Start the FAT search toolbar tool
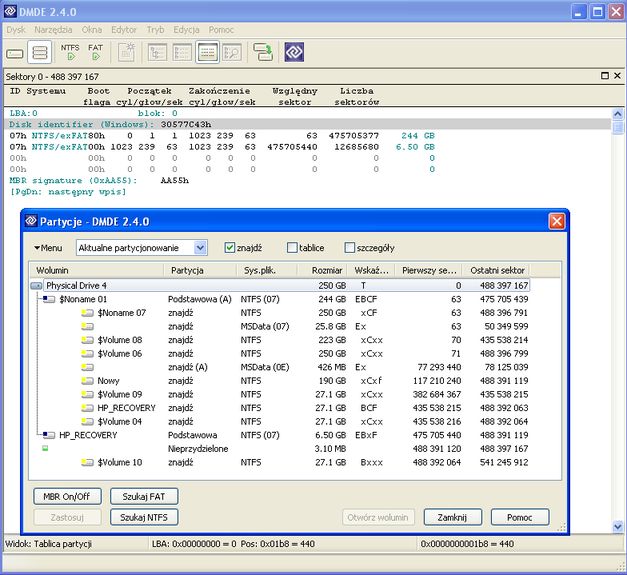Viewport: 627px width, 575px height. point(96,52)
